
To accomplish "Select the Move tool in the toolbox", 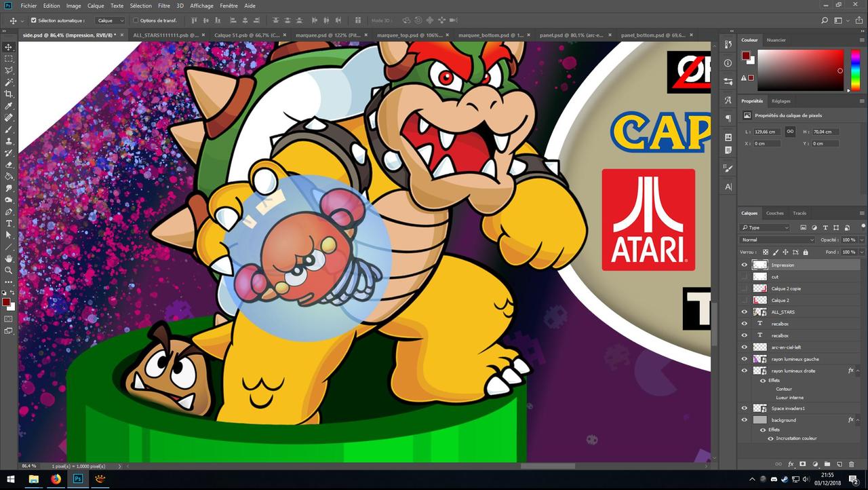I will [9, 47].
